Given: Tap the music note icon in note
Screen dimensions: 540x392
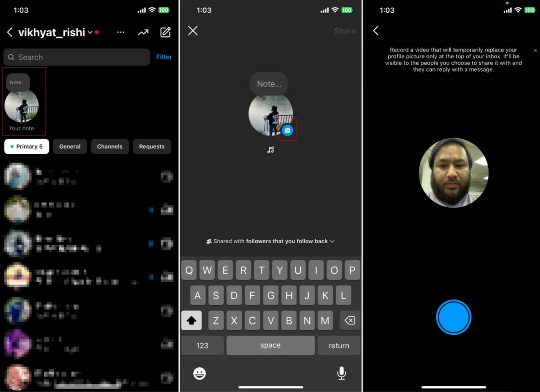Looking at the screenshot, I should click(x=271, y=150).
